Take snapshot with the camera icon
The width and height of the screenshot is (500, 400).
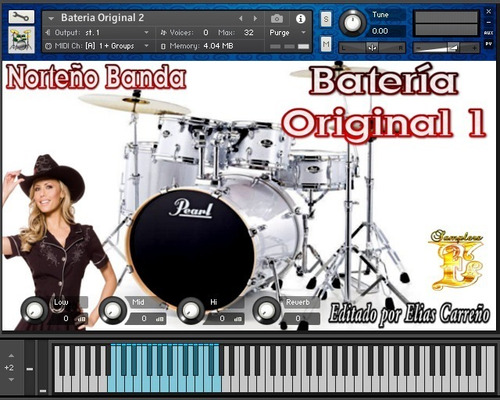(x=277, y=19)
